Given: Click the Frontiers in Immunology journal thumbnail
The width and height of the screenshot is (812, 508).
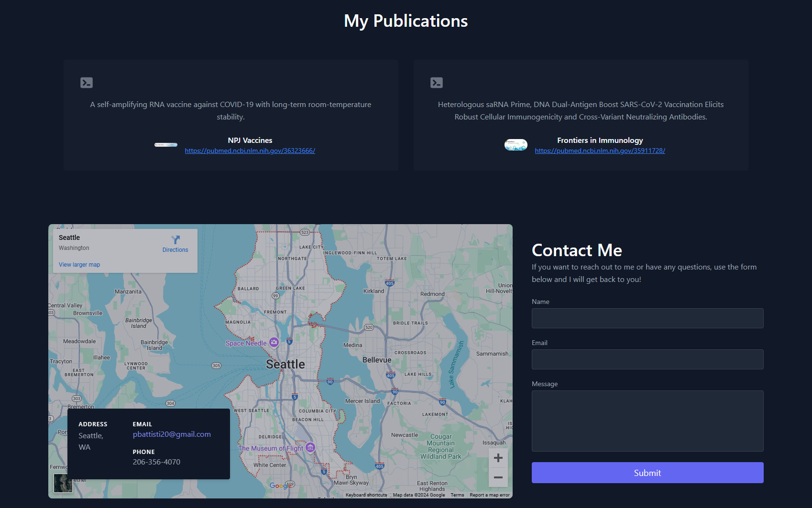Looking at the screenshot, I should (x=516, y=144).
